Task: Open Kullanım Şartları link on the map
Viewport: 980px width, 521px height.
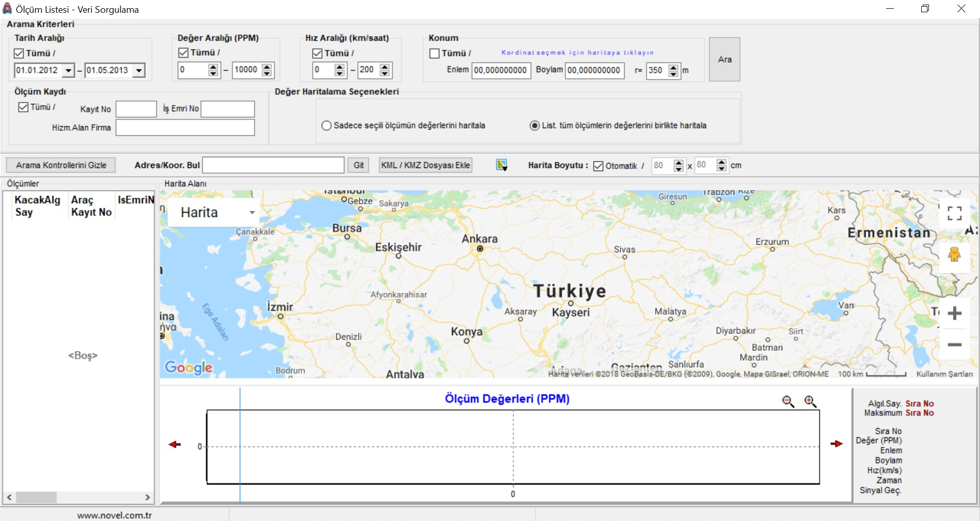Action: (944, 374)
